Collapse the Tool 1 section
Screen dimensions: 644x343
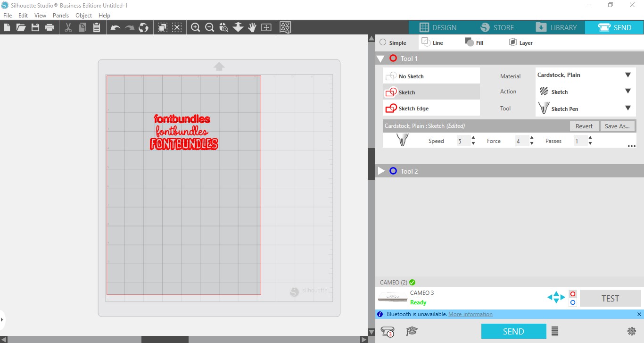tap(380, 59)
